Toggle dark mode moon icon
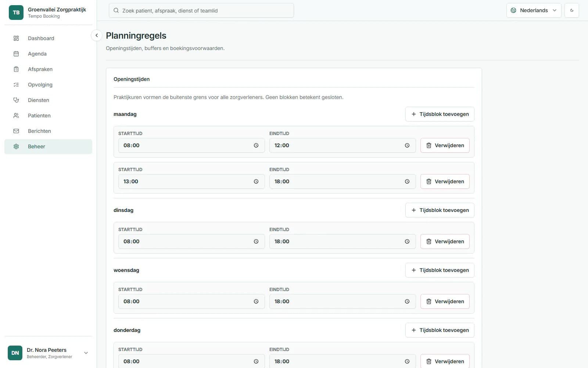The width and height of the screenshot is (588, 368). pos(572,10)
